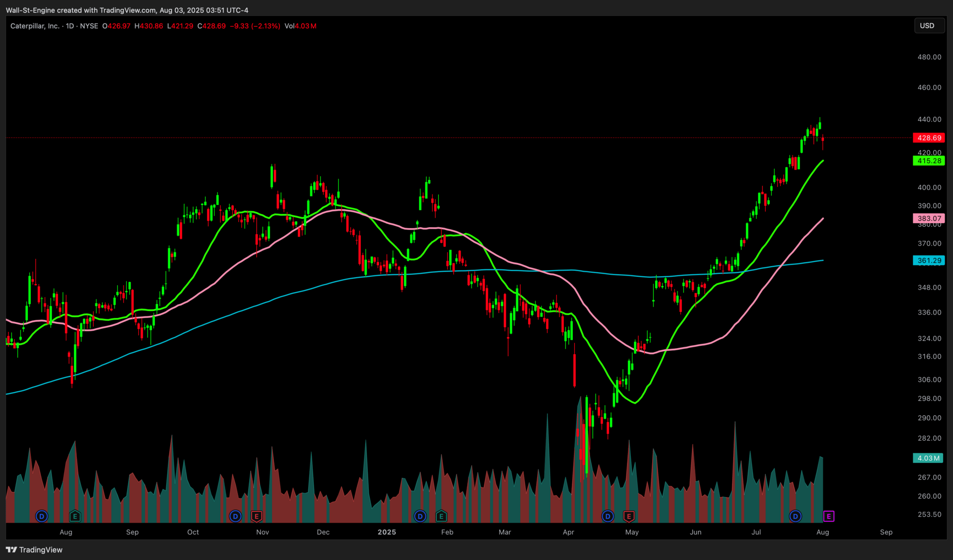This screenshot has height=560, width=953.
Task: Click the 2025 year label on time axis
Action: [x=387, y=532]
